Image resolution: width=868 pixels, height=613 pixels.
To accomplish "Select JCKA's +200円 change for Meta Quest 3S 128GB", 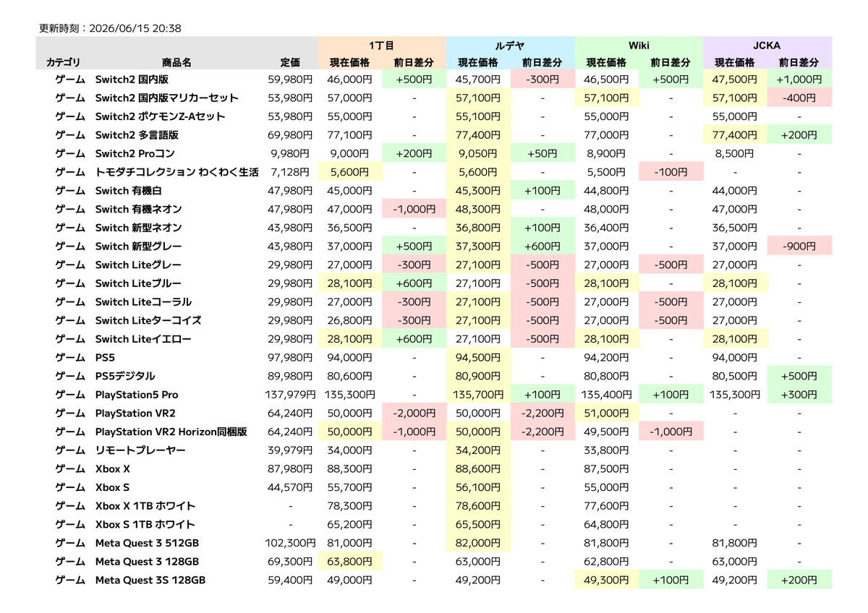I will (799, 580).
